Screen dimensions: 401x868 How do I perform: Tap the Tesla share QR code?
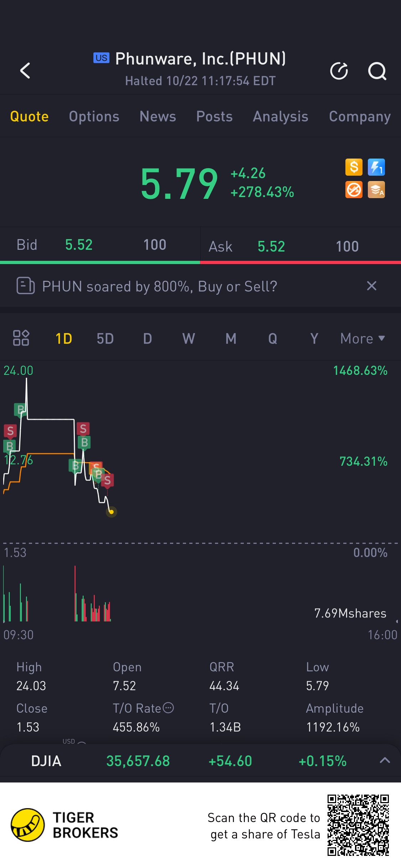point(358,825)
